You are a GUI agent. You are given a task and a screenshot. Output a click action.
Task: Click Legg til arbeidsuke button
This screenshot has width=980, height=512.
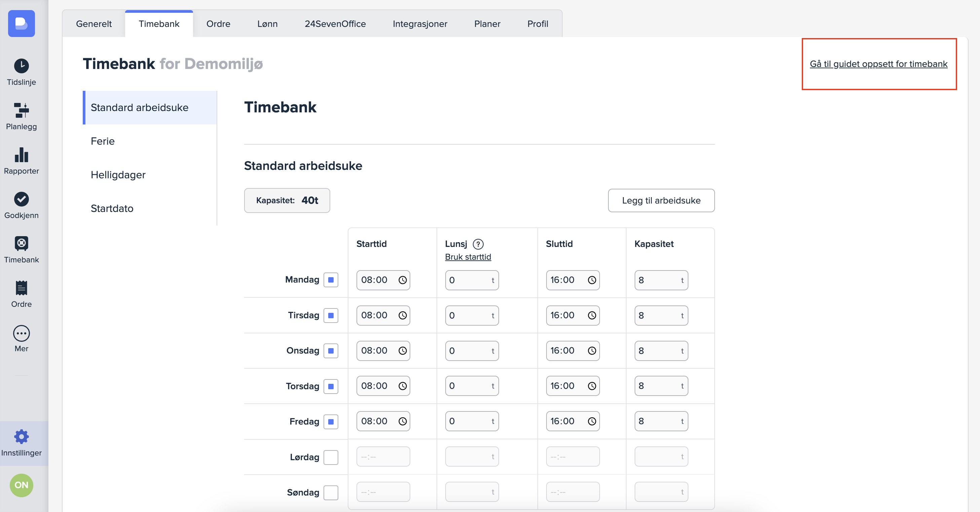point(661,200)
